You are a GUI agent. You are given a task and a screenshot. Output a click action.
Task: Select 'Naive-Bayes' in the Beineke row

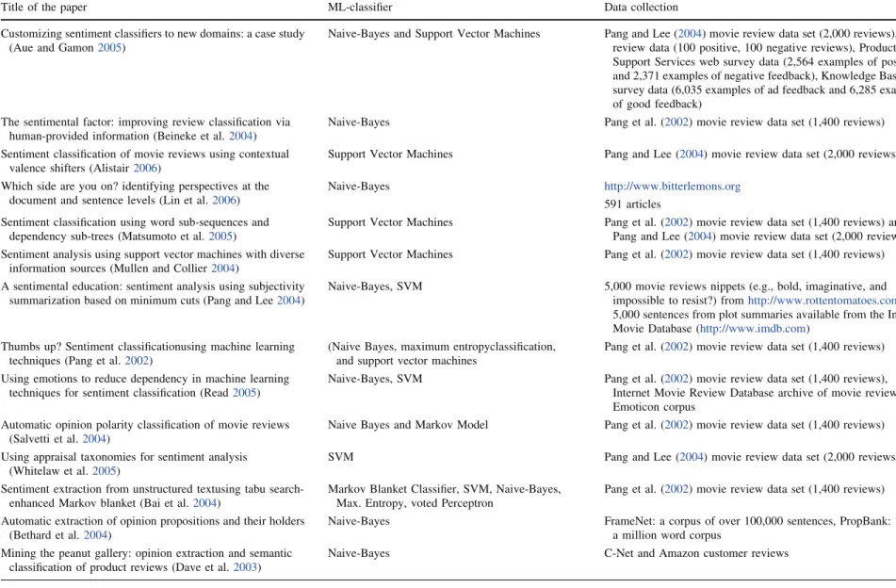coord(359,122)
